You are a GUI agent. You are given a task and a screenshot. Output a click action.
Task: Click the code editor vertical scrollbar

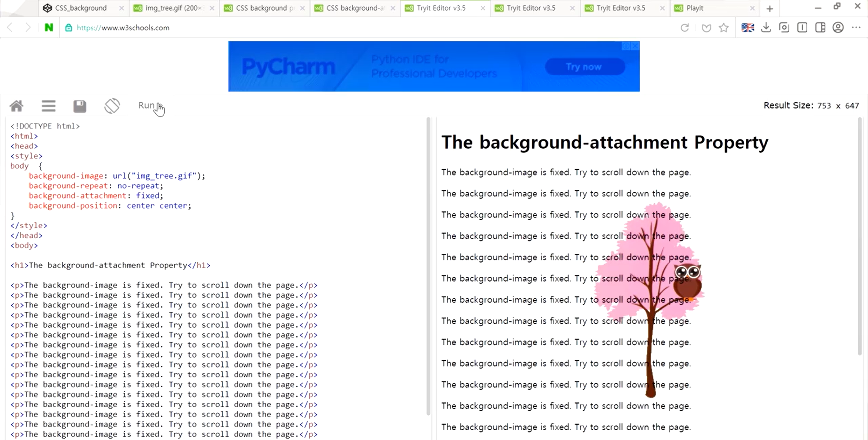pos(428,266)
